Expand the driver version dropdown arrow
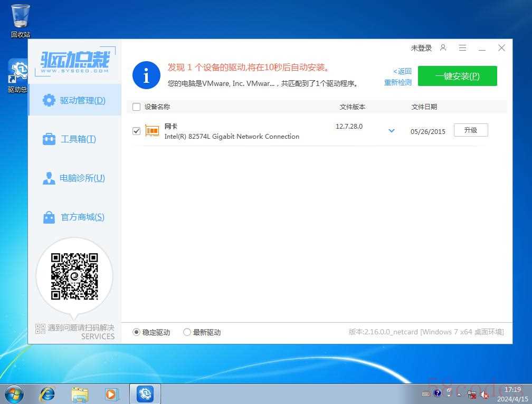Viewport: 532px width, 404px height. click(392, 131)
